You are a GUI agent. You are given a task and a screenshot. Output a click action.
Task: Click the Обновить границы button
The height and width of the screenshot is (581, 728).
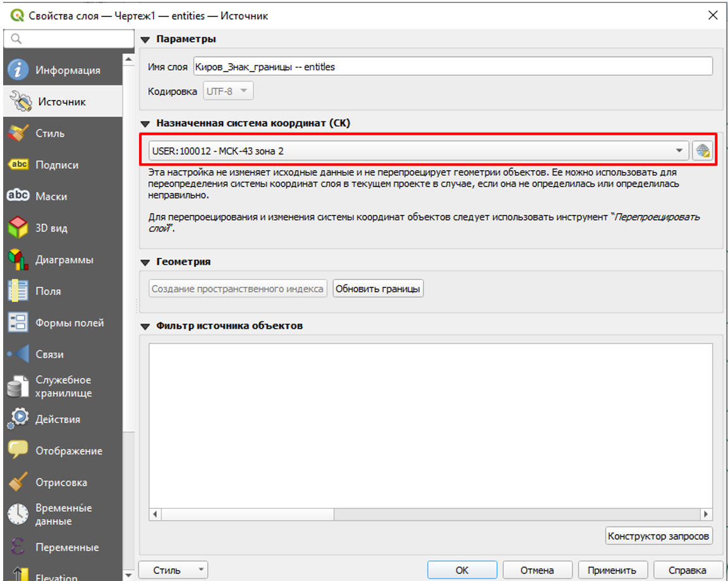378,289
